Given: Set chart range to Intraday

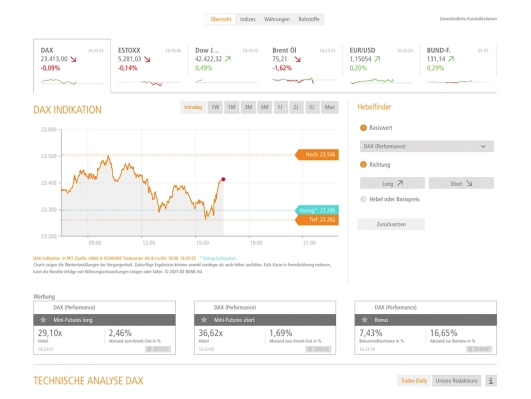Looking at the screenshot, I should [x=193, y=107].
